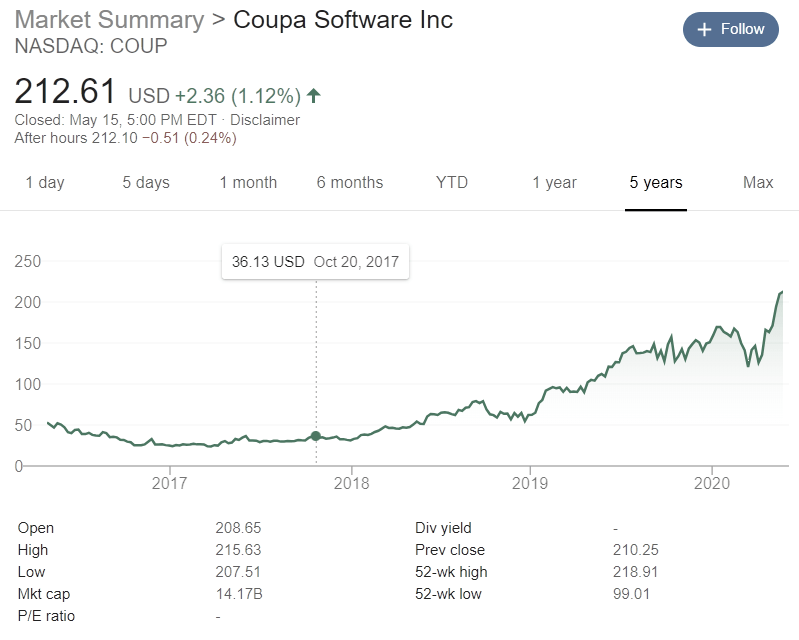The height and width of the screenshot is (640, 799).
Task: Click the Market Summary breadcrumb
Action: [110, 20]
